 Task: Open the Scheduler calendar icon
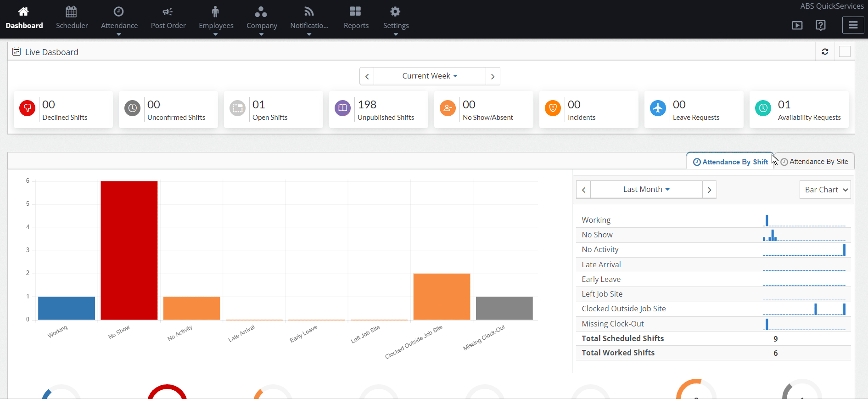[71, 11]
